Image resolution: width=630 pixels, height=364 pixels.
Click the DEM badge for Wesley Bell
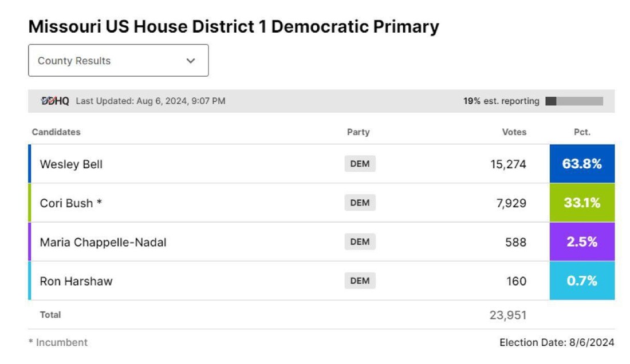coord(360,164)
